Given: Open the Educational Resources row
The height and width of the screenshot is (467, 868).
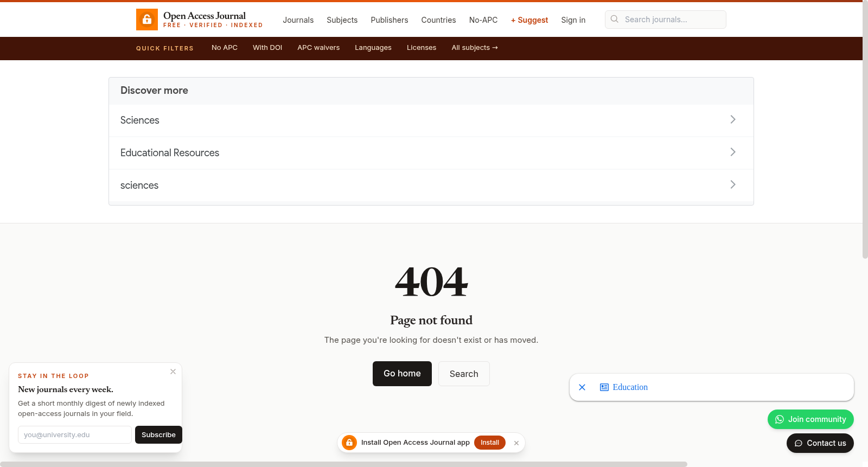Looking at the screenshot, I should coord(431,153).
